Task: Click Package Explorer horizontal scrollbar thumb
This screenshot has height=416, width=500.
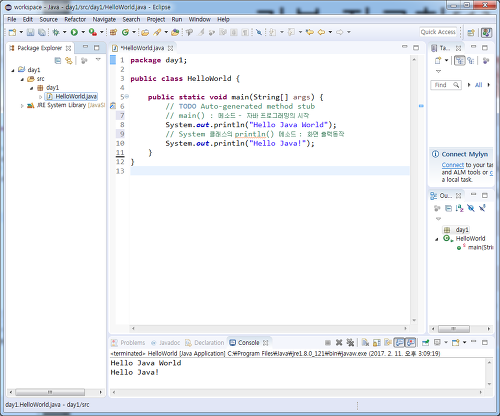Action: point(50,392)
